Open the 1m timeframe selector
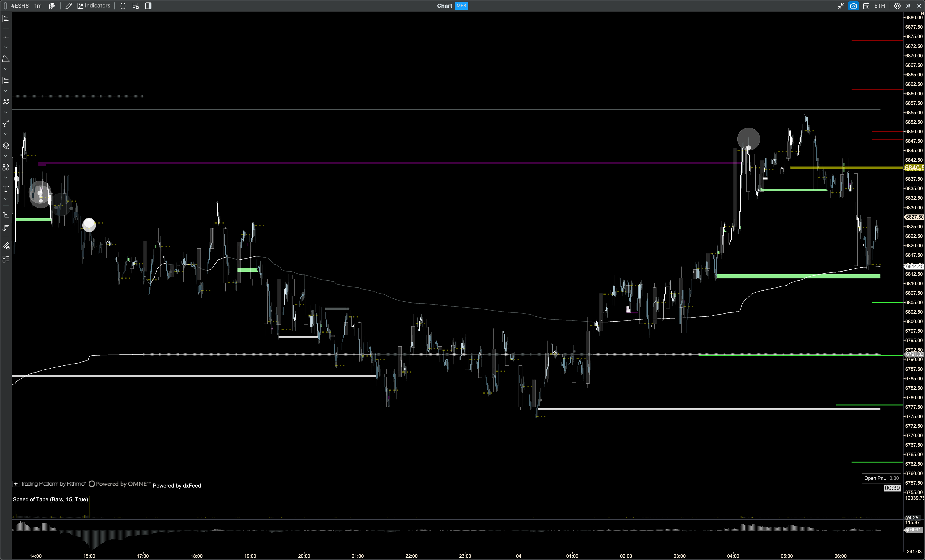The height and width of the screenshot is (560, 925). click(x=38, y=6)
